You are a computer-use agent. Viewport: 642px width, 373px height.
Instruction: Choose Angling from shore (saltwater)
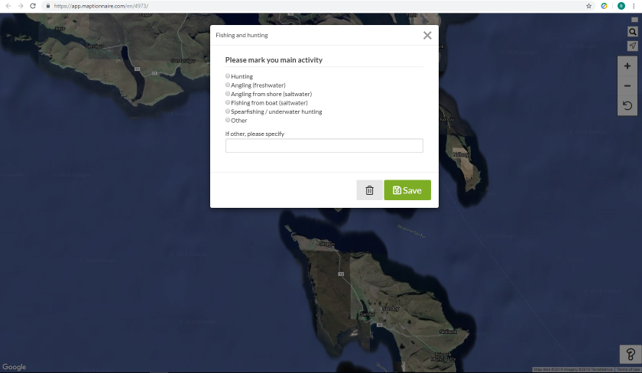[x=228, y=94]
